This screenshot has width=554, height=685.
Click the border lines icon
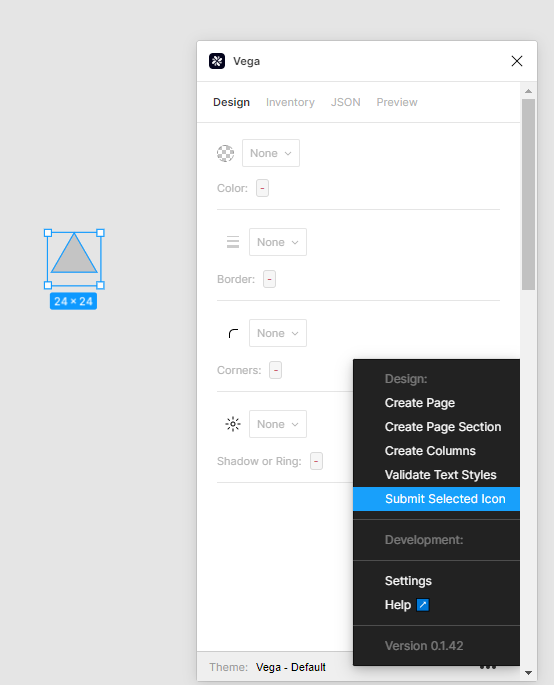(x=233, y=242)
